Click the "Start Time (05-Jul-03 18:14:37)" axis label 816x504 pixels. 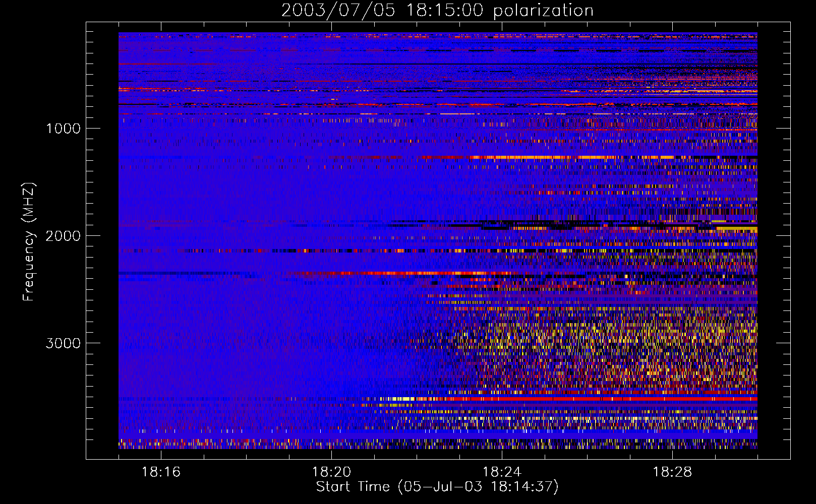[437, 487]
